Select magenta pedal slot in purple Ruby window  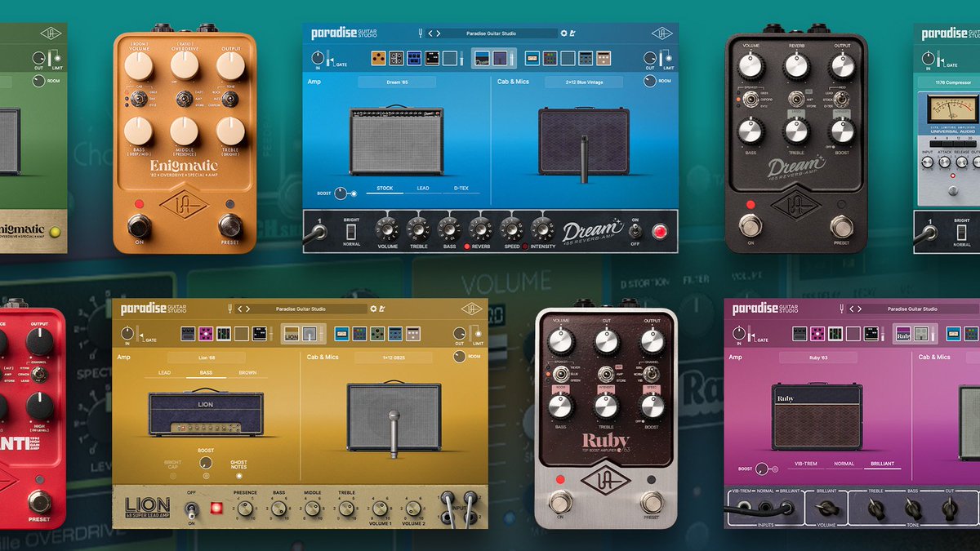[817, 333]
